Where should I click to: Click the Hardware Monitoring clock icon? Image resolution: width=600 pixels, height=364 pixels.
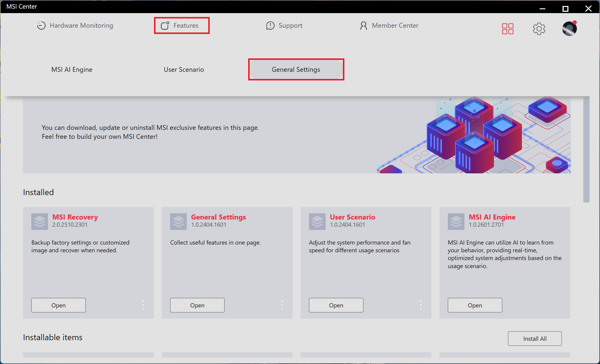(x=41, y=26)
